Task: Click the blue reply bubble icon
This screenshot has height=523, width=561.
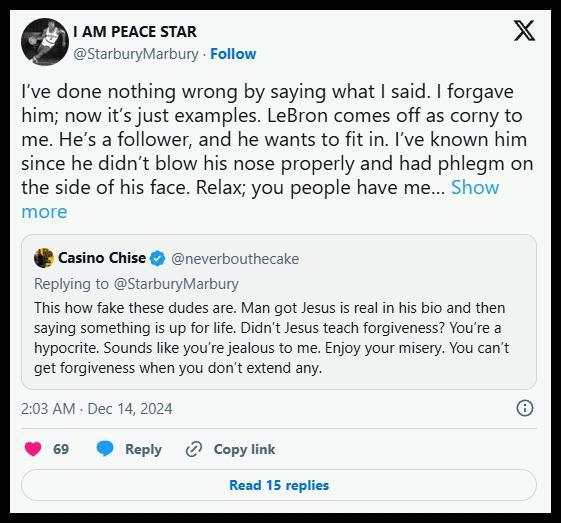Action: 105,449
